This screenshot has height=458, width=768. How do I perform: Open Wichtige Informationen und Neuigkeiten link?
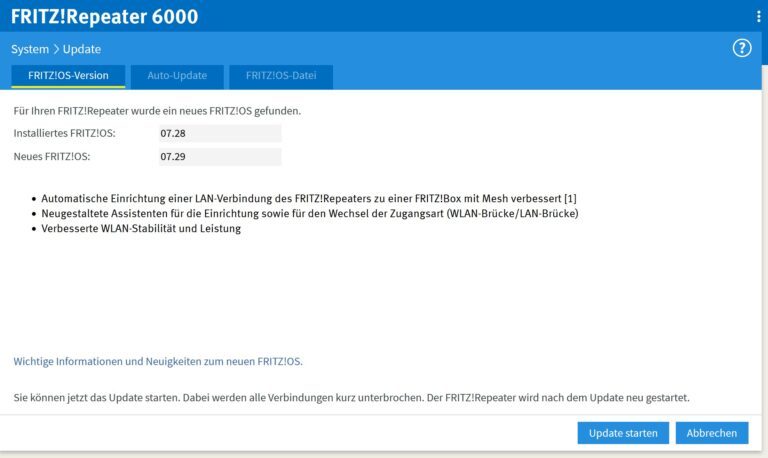tap(158, 362)
